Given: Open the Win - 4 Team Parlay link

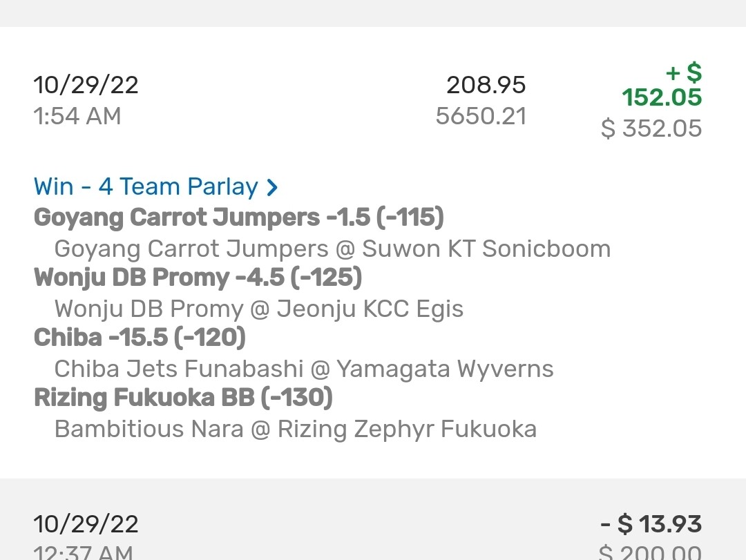Looking at the screenshot, I should pos(146,186).
